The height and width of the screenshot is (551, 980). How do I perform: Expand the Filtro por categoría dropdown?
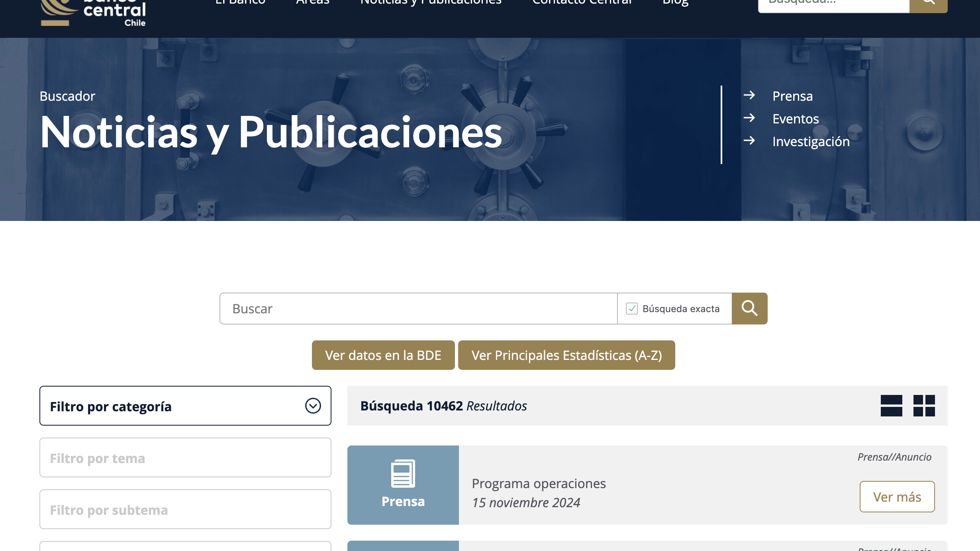(185, 406)
